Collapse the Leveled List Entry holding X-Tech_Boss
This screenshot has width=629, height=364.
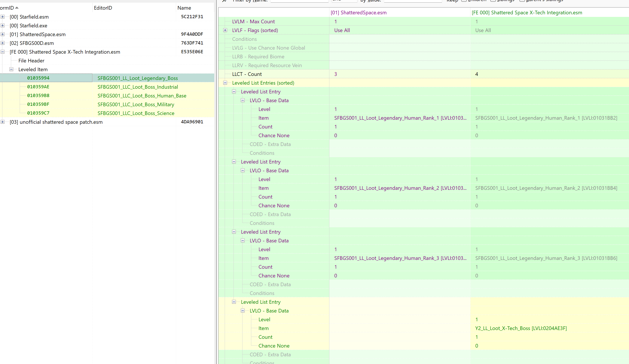click(234, 302)
